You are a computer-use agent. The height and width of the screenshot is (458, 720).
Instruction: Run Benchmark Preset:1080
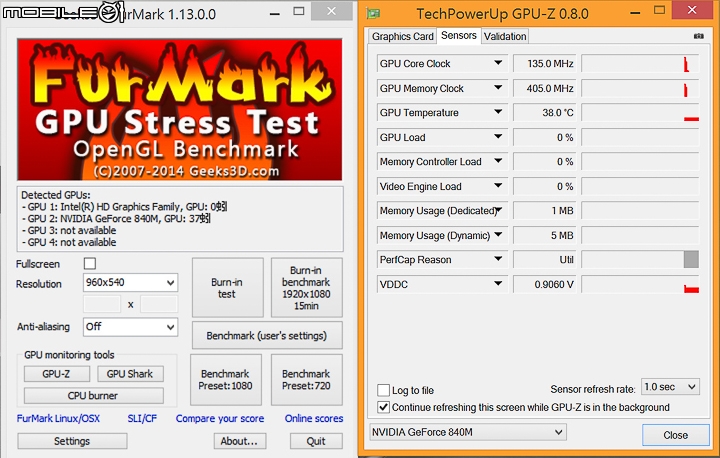[x=225, y=379]
